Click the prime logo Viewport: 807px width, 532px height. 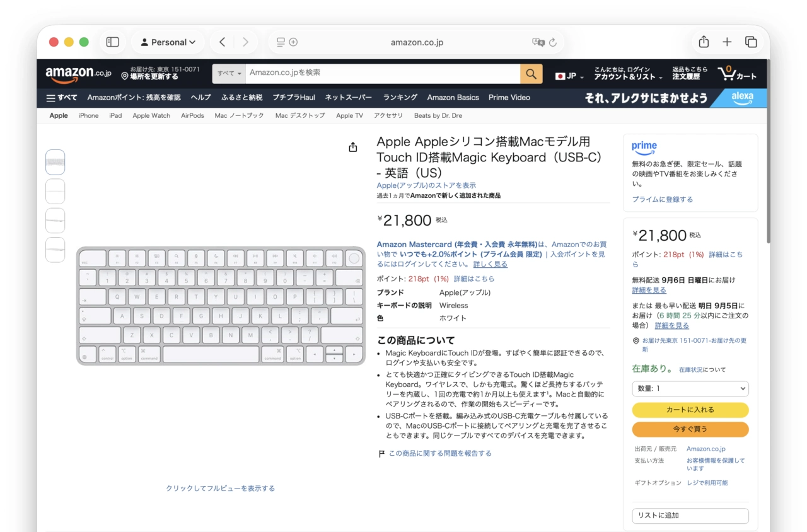pyautogui.click(x=644, y=147)
